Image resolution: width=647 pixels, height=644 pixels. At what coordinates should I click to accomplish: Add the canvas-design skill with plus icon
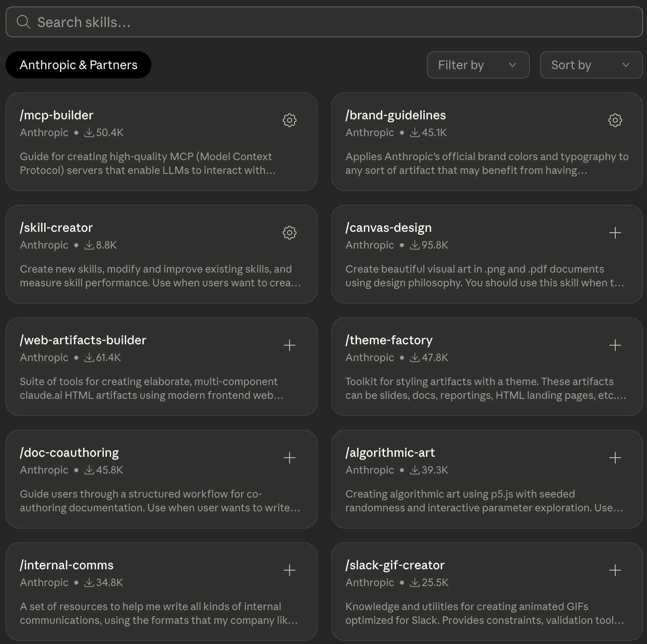[615, 233]
